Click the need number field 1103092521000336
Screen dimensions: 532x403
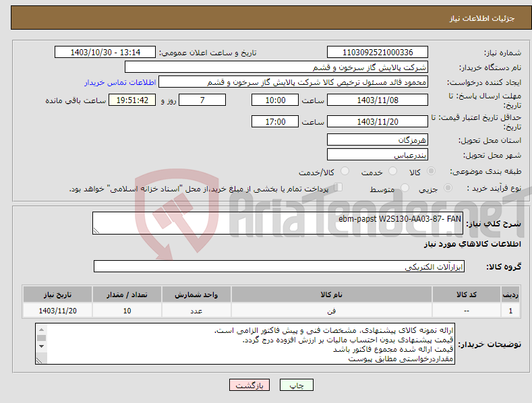(x=378, y=53)
